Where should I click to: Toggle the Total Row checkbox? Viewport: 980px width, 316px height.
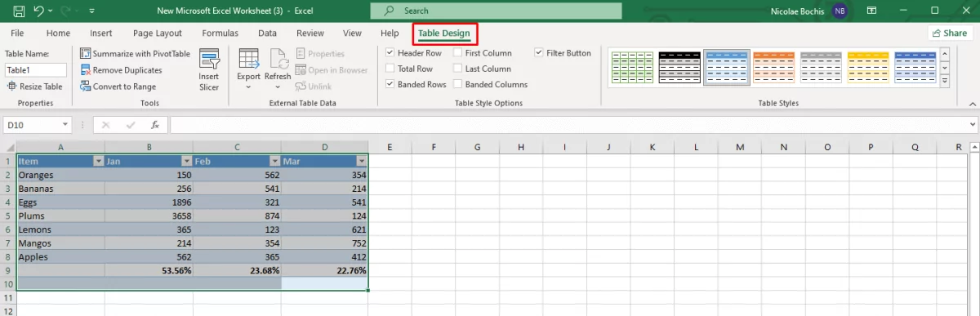click(x=390, y=69)
